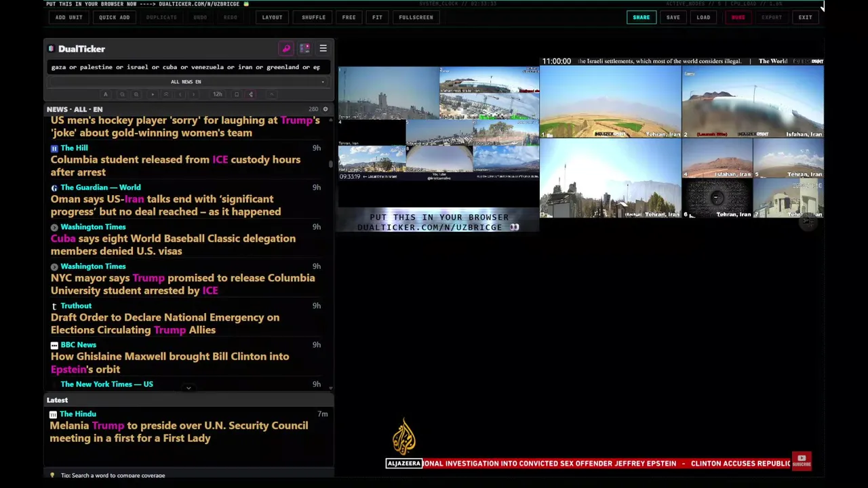Open the 12h time range selector

click(x=218, y=94)
